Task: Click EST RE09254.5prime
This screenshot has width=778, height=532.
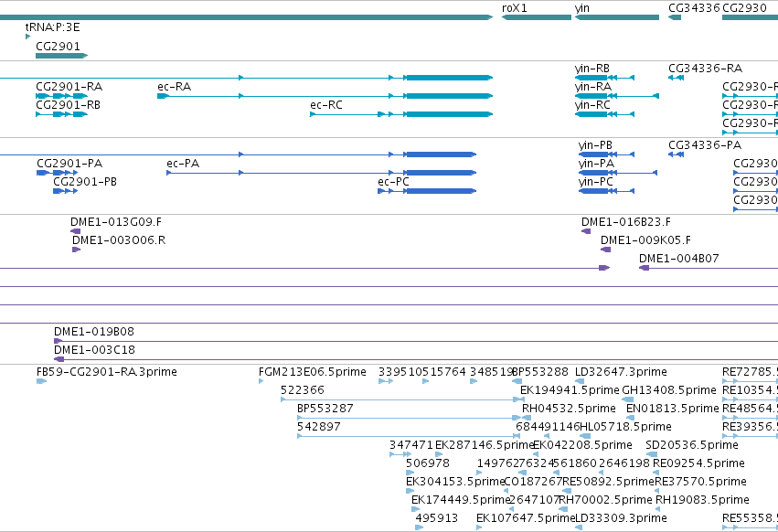Action: (655, 473)
